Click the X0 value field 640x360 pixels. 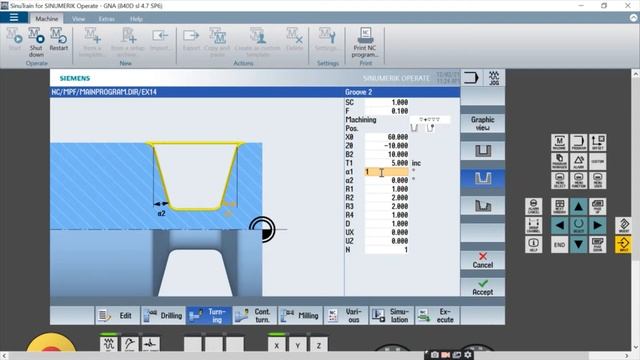[387, 137]
